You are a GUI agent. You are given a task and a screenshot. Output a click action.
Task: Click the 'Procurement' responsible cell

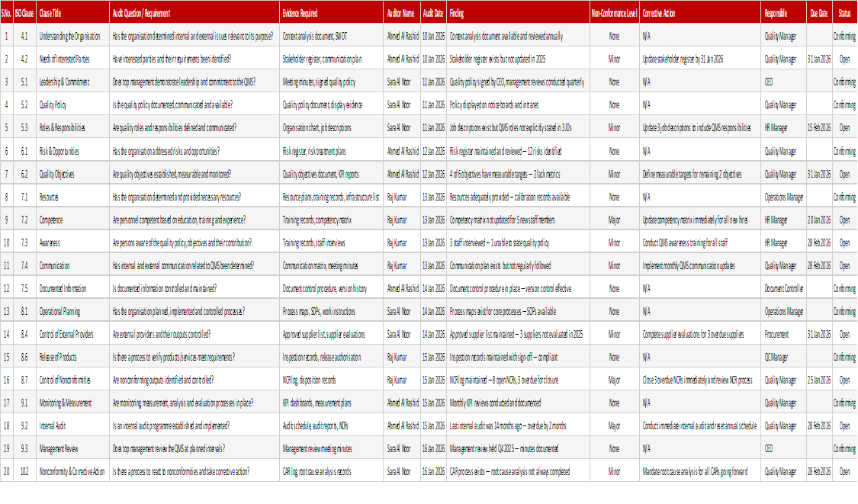pos(783,334)
